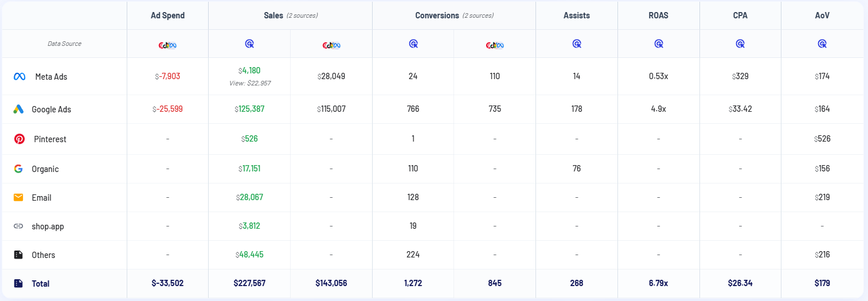The image size is (868, 301).
Task: Click the Others document icon
Action: point(18,255)
